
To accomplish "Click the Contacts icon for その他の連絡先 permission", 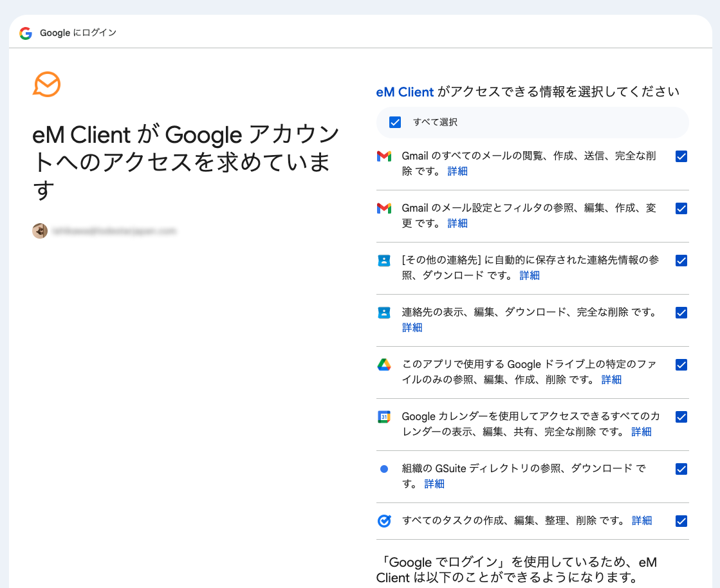I will pos(384,261).
